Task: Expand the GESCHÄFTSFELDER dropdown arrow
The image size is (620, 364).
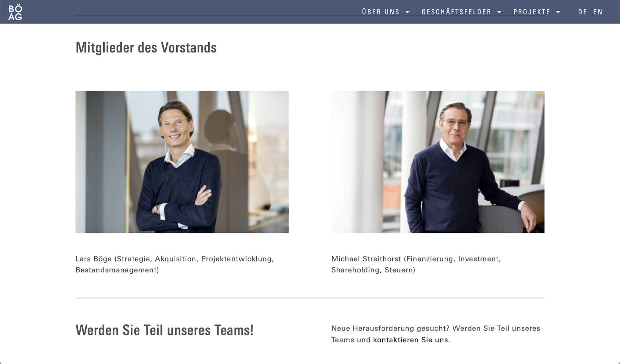Action: coord(499,12)
